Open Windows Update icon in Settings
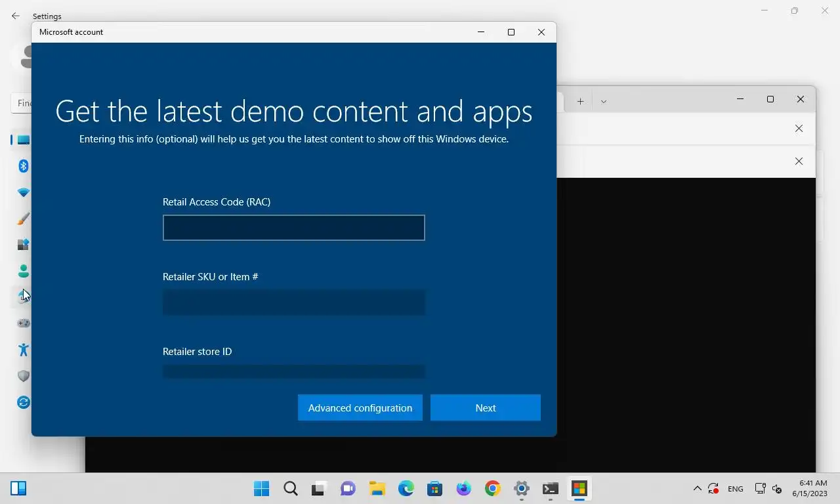 [x=24, y=402]
